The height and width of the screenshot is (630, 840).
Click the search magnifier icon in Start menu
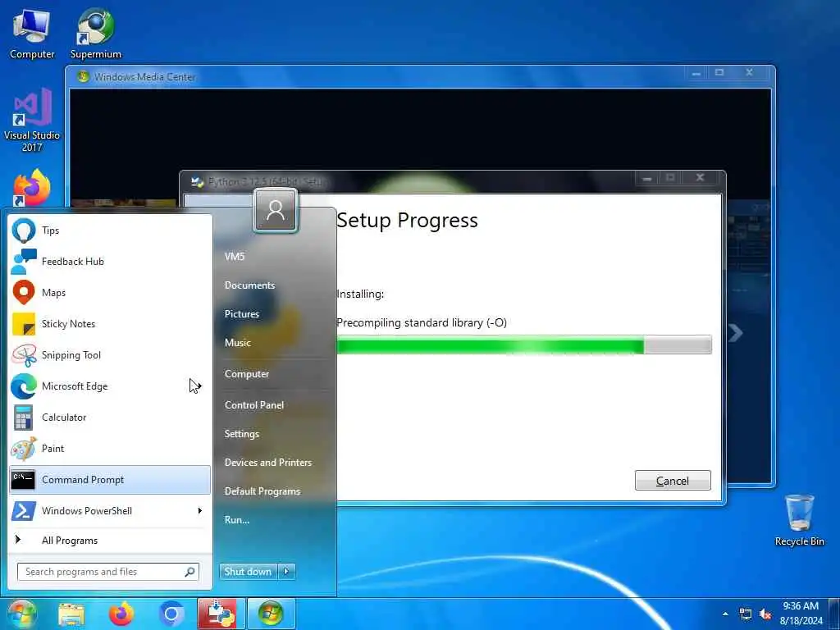coord(189,572)
